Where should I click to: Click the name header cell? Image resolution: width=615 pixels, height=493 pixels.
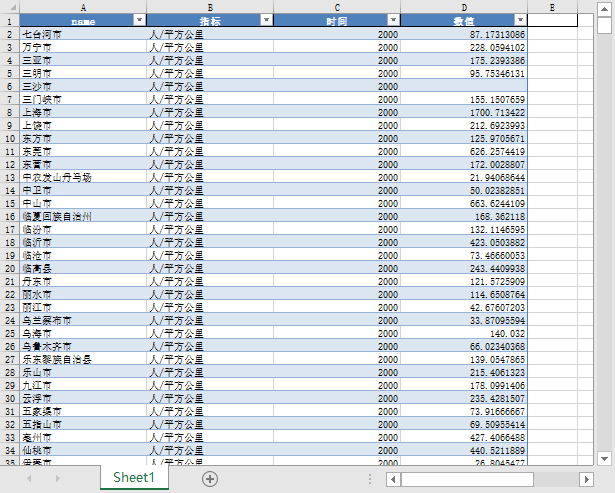83,20
